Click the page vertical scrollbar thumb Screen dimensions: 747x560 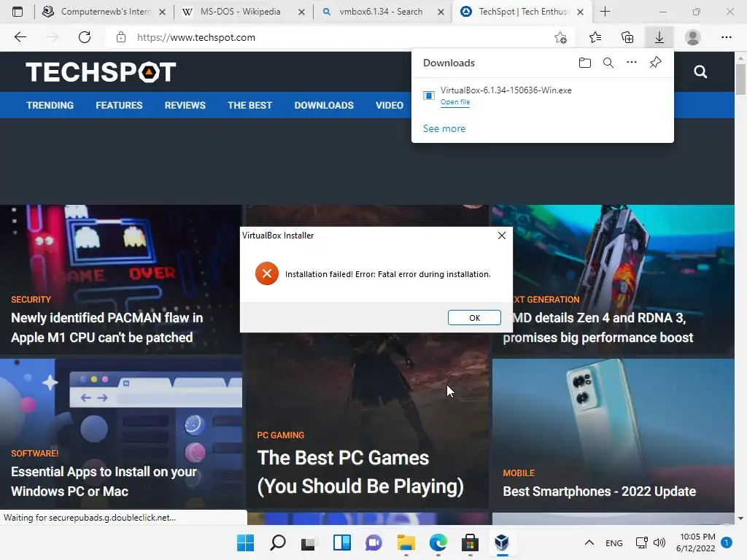(740, 78)
